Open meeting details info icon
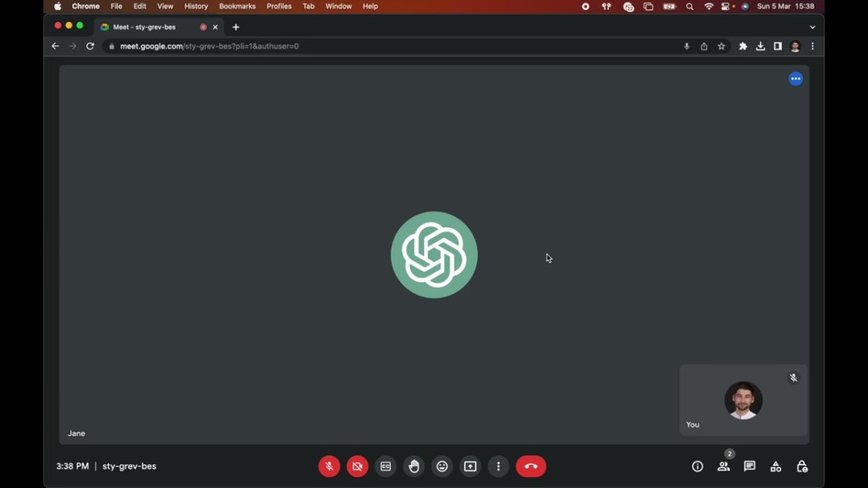 [697, 466]
